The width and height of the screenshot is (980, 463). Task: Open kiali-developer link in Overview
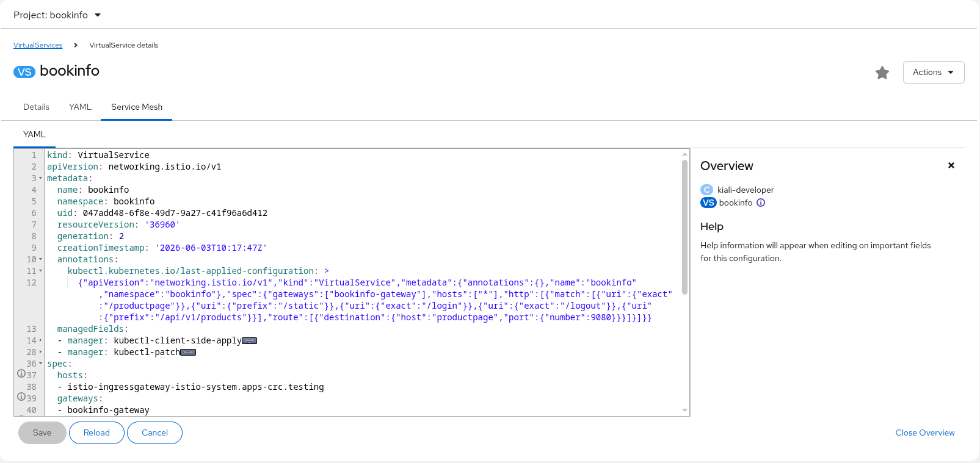pyautogui.click(x=746, y=190)
